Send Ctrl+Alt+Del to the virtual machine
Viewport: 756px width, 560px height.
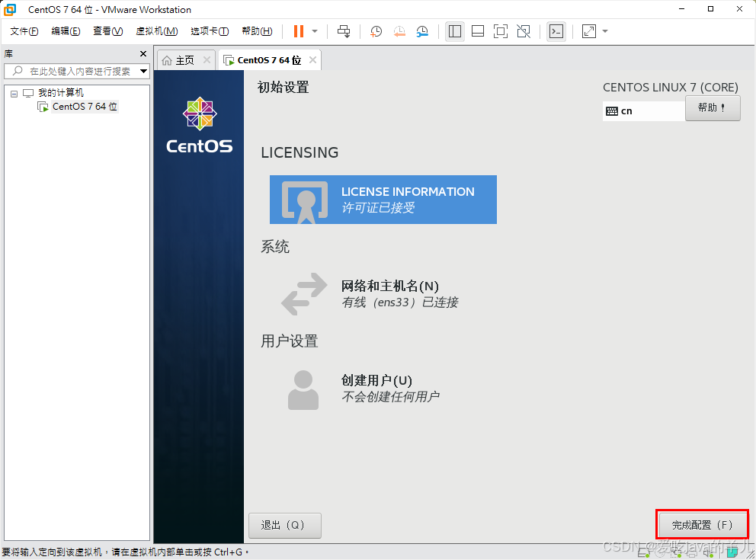pos(344,31)
